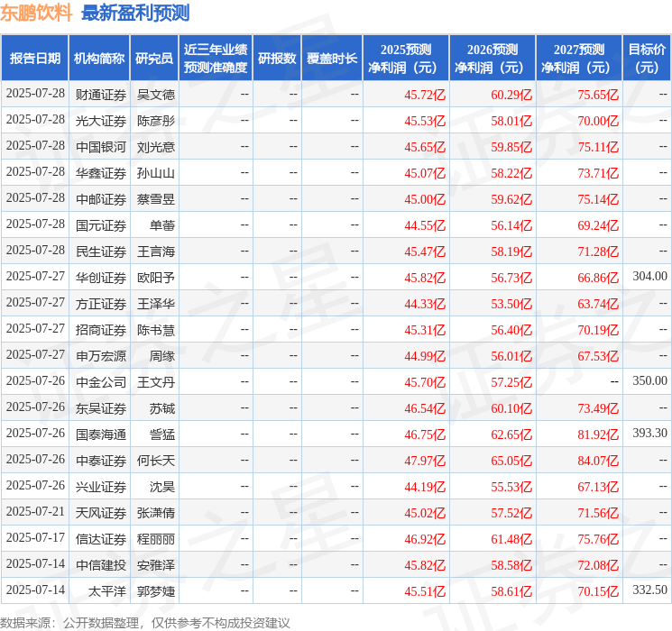Open the 华创证券 institution entry
Screen dimensions: 672x631
point(100,278)
